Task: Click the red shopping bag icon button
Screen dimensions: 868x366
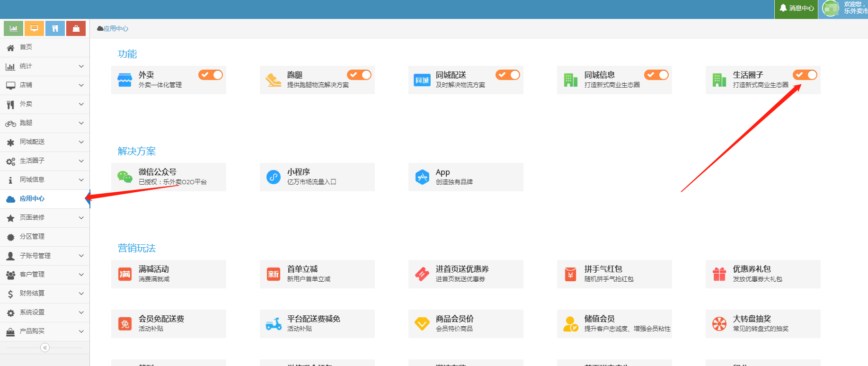Action: pyautogui.click(x=76, y=28)
